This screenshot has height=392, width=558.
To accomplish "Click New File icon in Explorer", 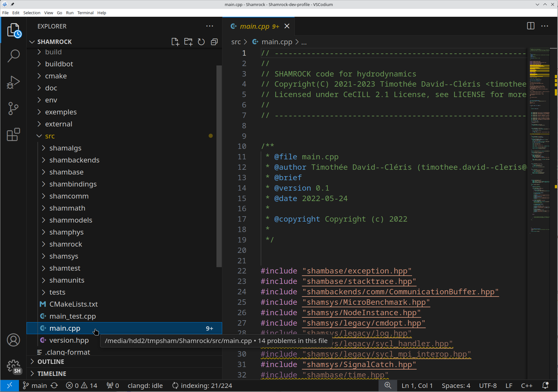I will (175, 42).
